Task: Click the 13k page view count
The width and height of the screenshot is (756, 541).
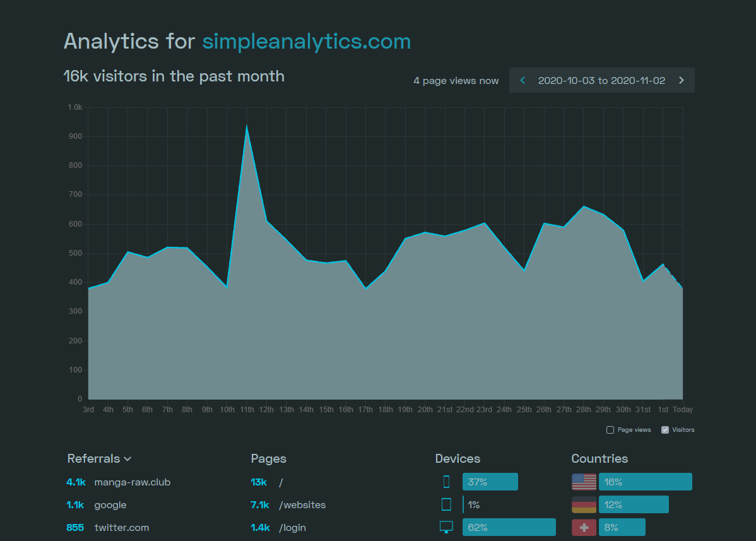Action: (x=259, y=482)
